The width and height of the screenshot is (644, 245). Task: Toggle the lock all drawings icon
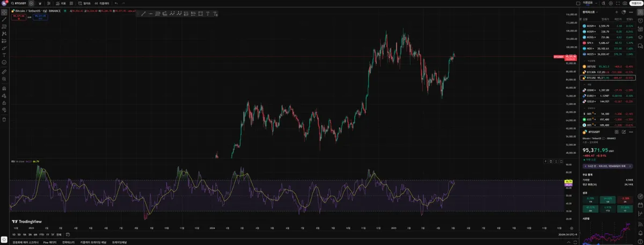pos(4,103)
